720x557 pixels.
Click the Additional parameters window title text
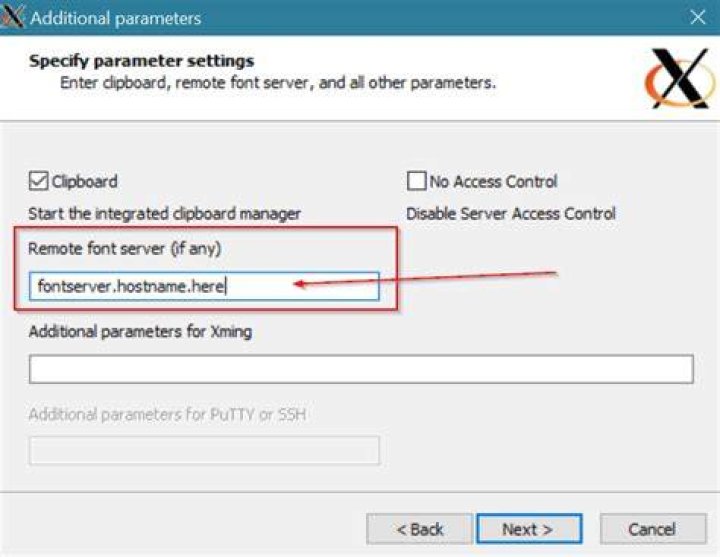[x=116, y=18]
